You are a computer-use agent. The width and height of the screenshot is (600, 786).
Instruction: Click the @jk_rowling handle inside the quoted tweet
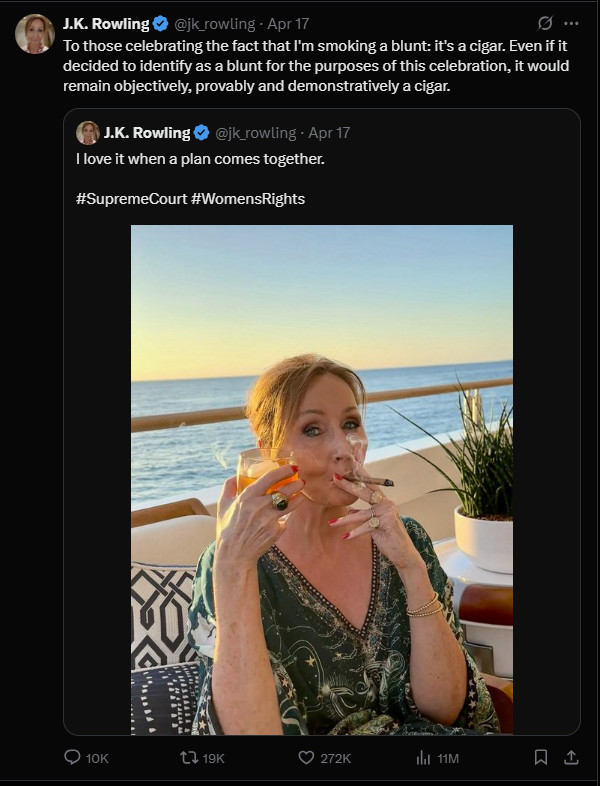pos(256,132)
